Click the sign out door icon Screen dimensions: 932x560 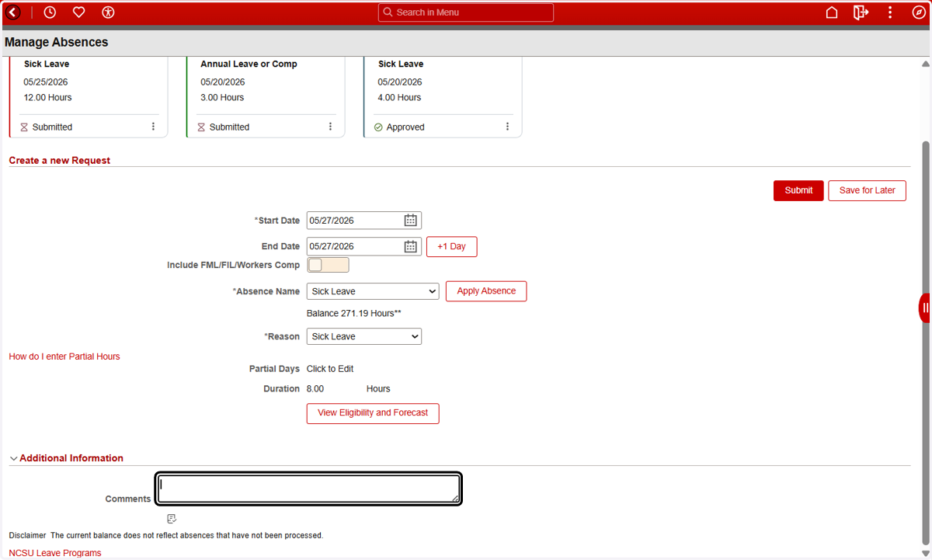861,12
